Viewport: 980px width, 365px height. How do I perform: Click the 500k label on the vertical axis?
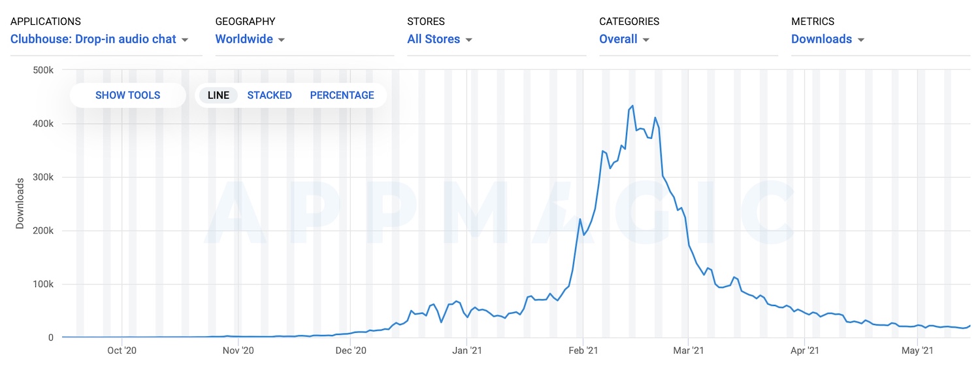pyautogui.click(x=42, y=70)
